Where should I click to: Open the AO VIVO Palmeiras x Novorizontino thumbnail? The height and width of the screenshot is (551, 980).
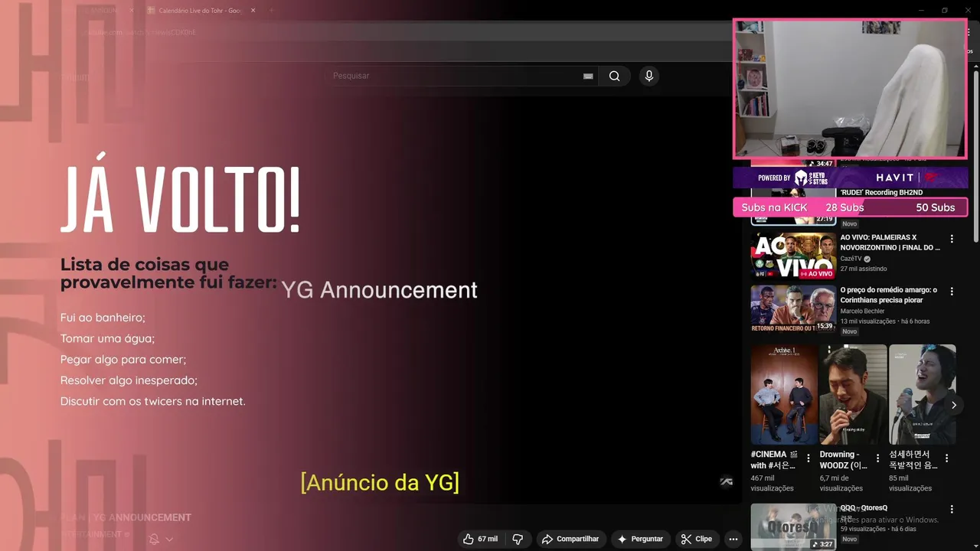pyautogui.click(x=793, y=256)
